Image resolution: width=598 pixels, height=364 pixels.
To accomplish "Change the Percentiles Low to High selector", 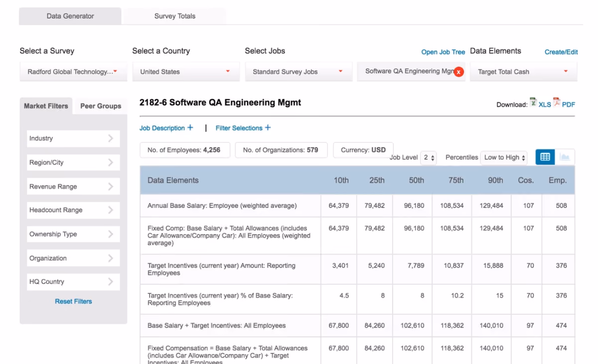I will 504,157.
